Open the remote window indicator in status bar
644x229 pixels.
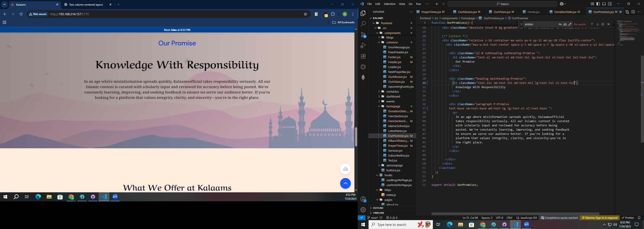click(362, 218)
